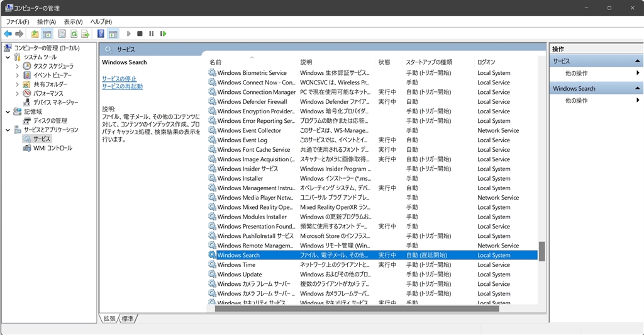
Task: Select デバイス マネージャー icon in tree
Action: coord(27,102)
